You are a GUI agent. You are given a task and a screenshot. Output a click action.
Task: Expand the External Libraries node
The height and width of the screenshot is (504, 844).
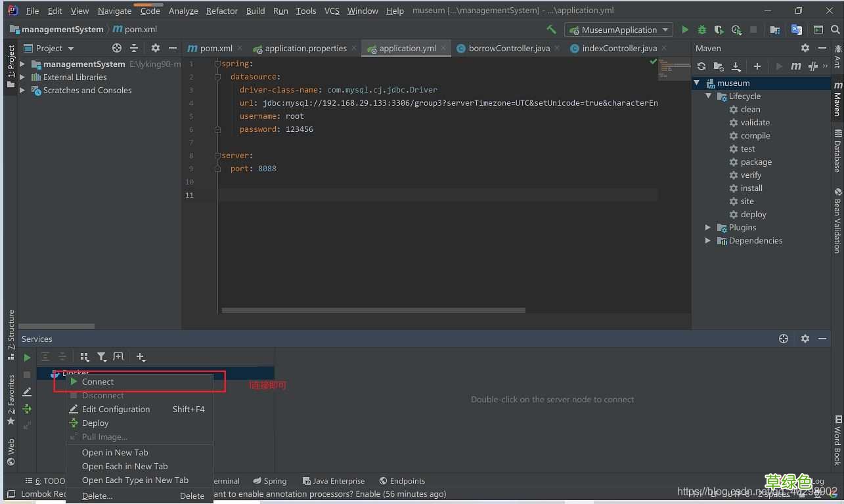coord(22,77)
